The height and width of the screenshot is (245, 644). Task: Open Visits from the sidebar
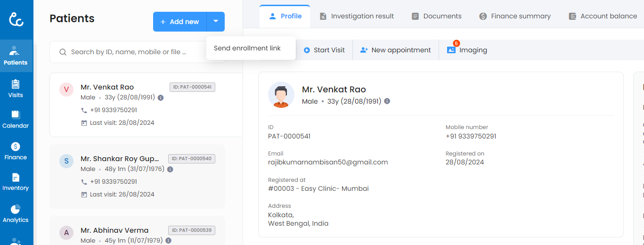16,89
